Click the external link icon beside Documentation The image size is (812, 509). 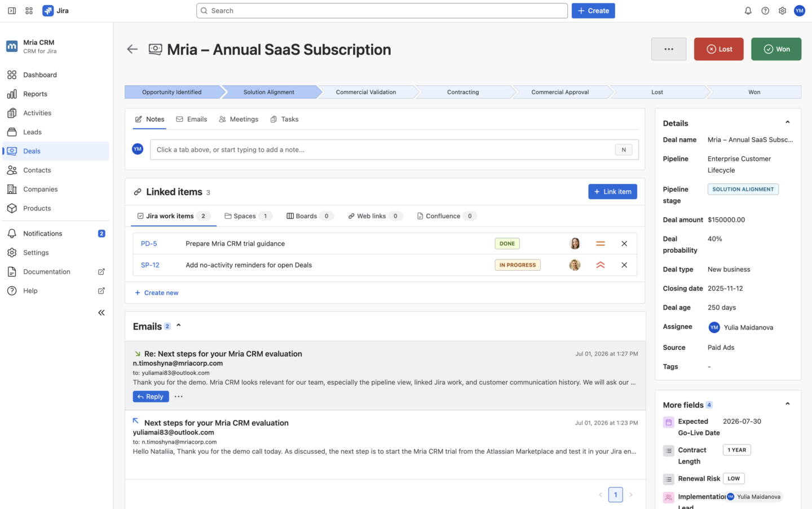101,272
